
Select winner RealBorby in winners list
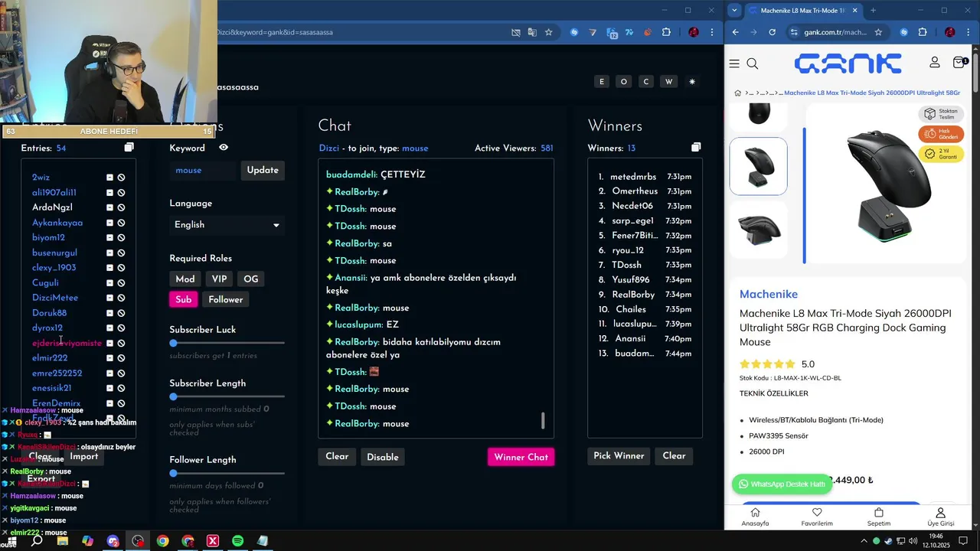pos(633,295)
